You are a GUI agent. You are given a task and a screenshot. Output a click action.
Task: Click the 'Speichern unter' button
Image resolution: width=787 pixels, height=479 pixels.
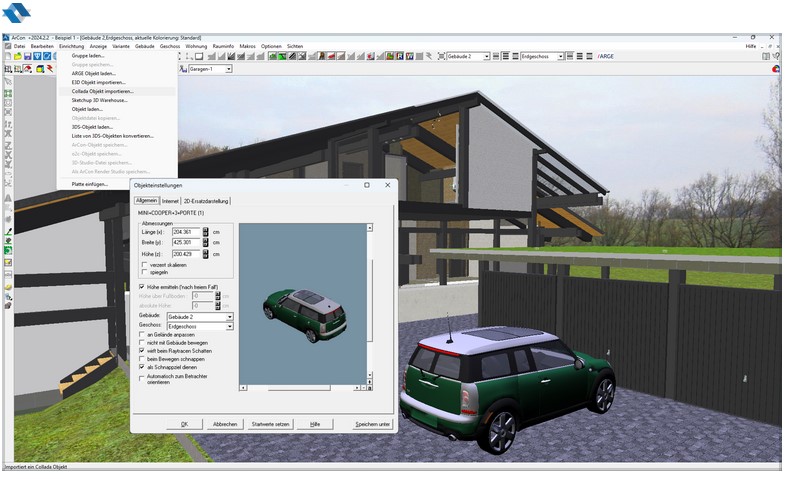click(372, 424)
